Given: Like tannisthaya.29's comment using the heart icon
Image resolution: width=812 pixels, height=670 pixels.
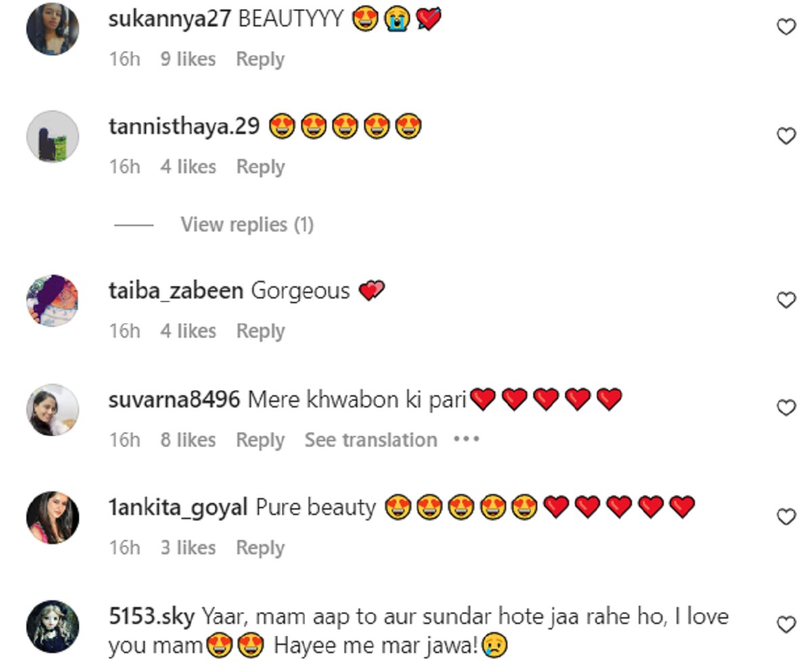Looking at the screenshot, I should (786, 136).
